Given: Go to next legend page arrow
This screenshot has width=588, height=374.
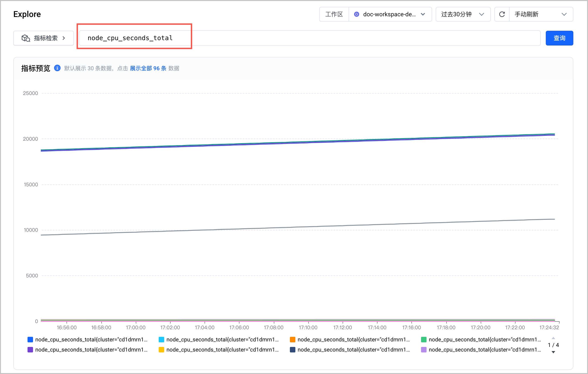Looking at the screenshot, I should [553, 352].
